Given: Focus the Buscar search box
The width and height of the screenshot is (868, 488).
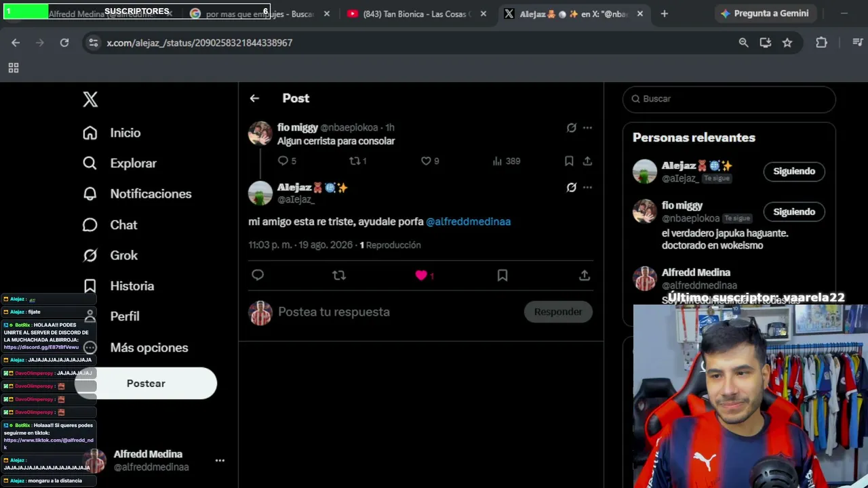Looking at the screenshot, I should [729, 99].
